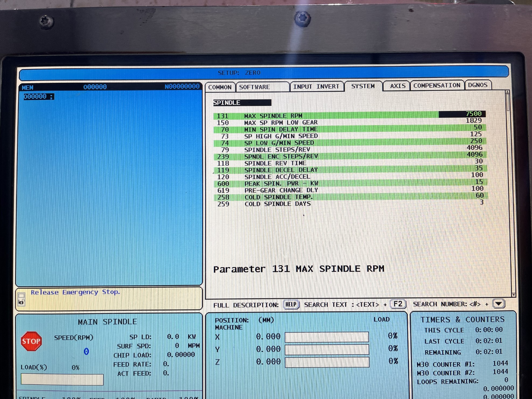Switch to the COMPENSATION tab
This screenshot has width=532, height=399.
pyautogui.click(x=437, y=85)
